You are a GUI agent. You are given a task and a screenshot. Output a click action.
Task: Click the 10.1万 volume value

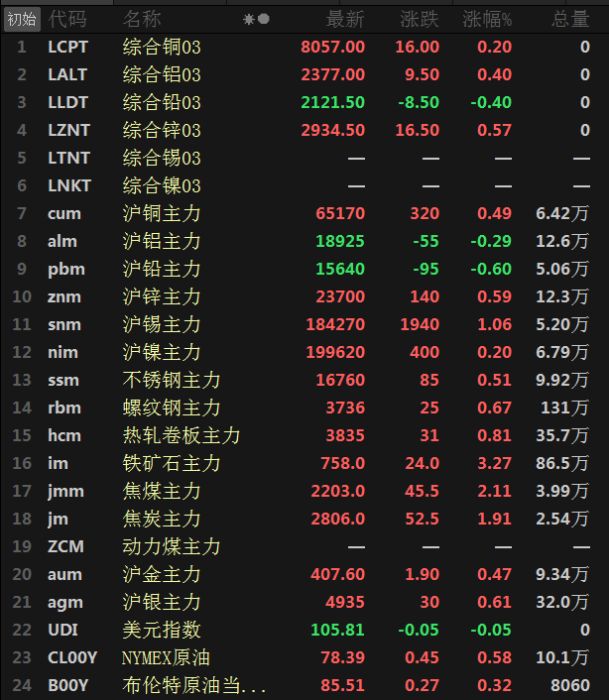tap(562, 657)
